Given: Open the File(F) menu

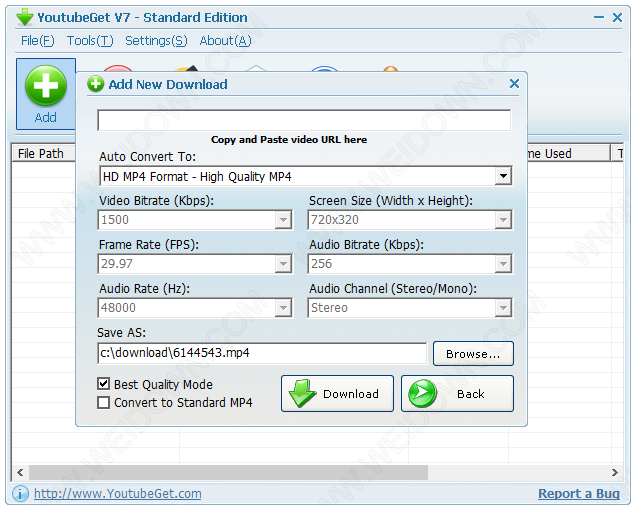Looking at the screenshot, I should pyautogui.click(x=37, y=41).
